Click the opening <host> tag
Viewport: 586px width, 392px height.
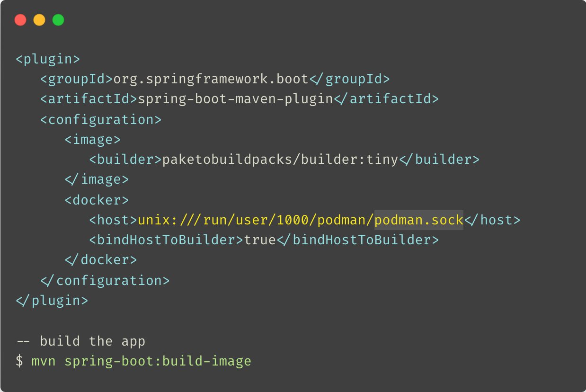tap(114, 220)
